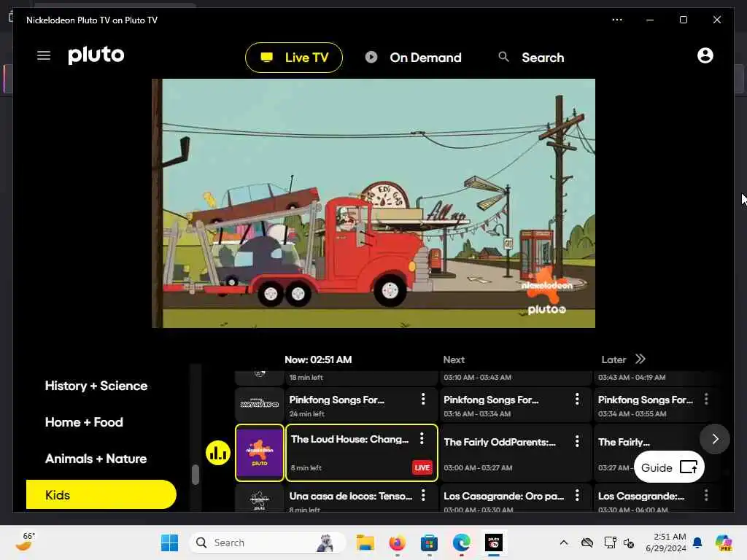Click the category list scrollbar
Screen dimensions: 747x560
[196, 474]
